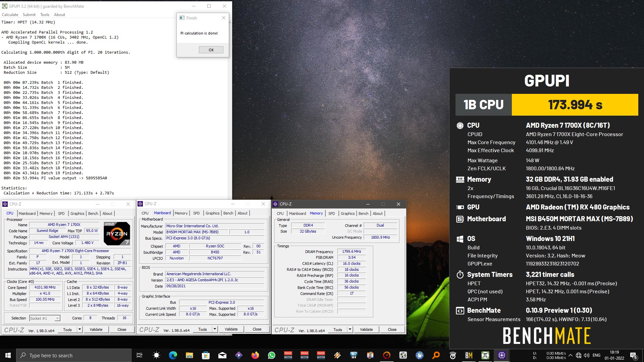Open the About menu in GPUPI

(59, 15)
